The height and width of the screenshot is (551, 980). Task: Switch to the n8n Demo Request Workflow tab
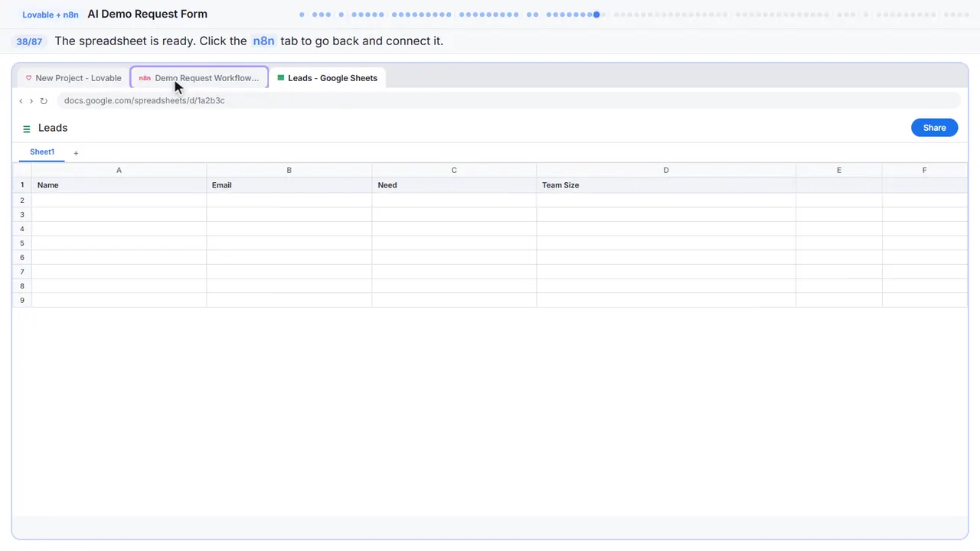pos(199,78)
